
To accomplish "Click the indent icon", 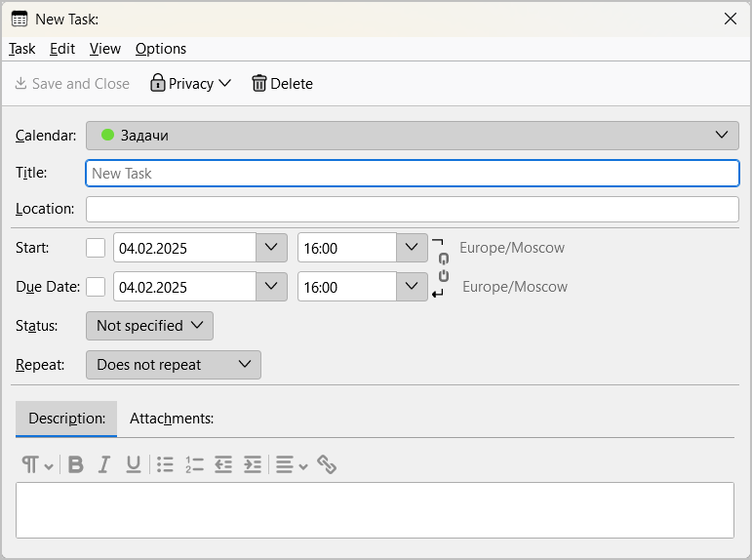I will 253,464.
